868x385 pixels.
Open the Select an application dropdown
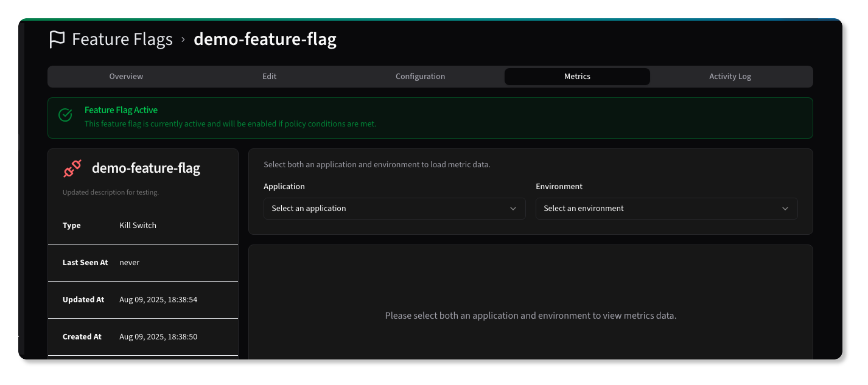click(x=394, y=208)
